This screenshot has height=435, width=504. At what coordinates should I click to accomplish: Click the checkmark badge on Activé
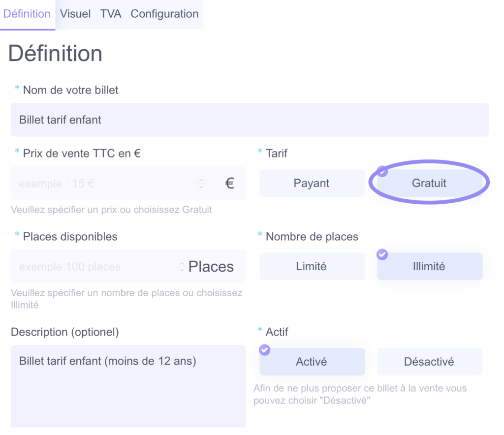pos(264,350)
